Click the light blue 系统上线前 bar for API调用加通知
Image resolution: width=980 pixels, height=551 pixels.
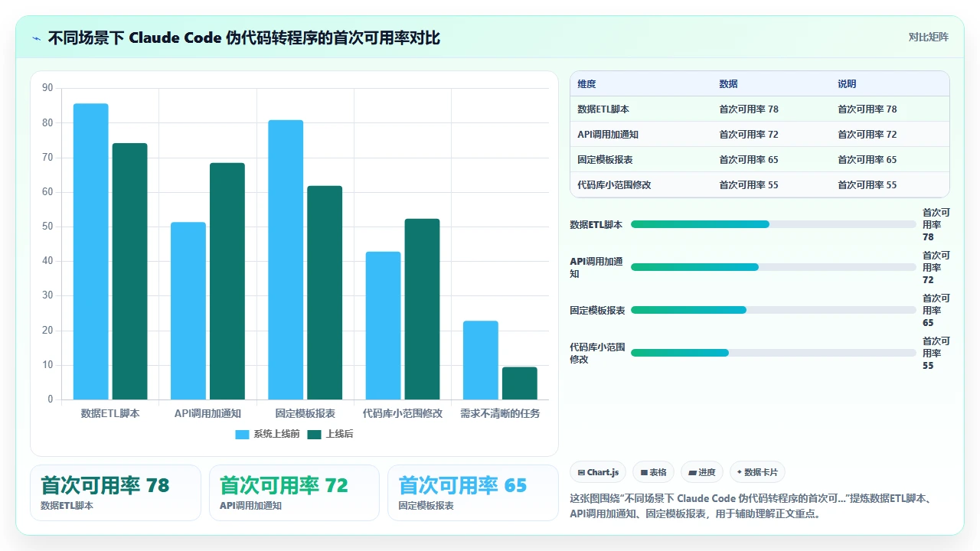pos(188,311)
